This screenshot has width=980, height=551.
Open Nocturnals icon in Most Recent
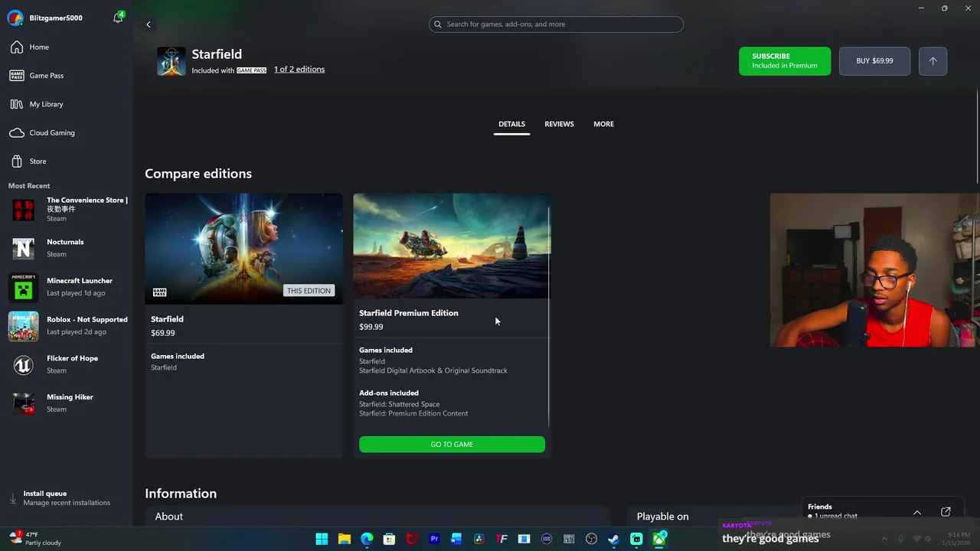(x=23, y=248)
